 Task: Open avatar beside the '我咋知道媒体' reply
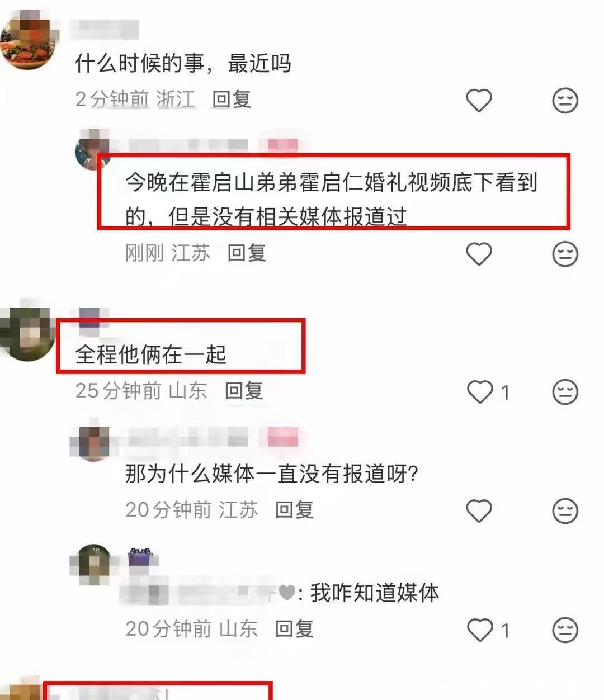(94, 564)
